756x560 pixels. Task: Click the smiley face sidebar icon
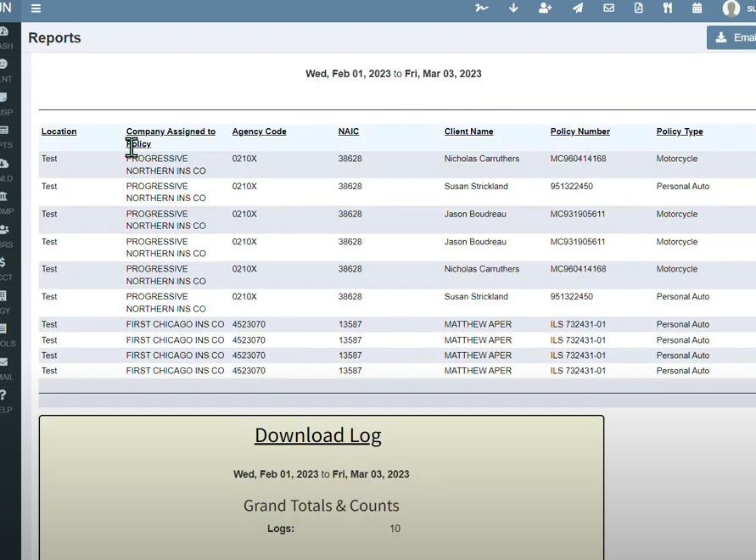point(3,64)
